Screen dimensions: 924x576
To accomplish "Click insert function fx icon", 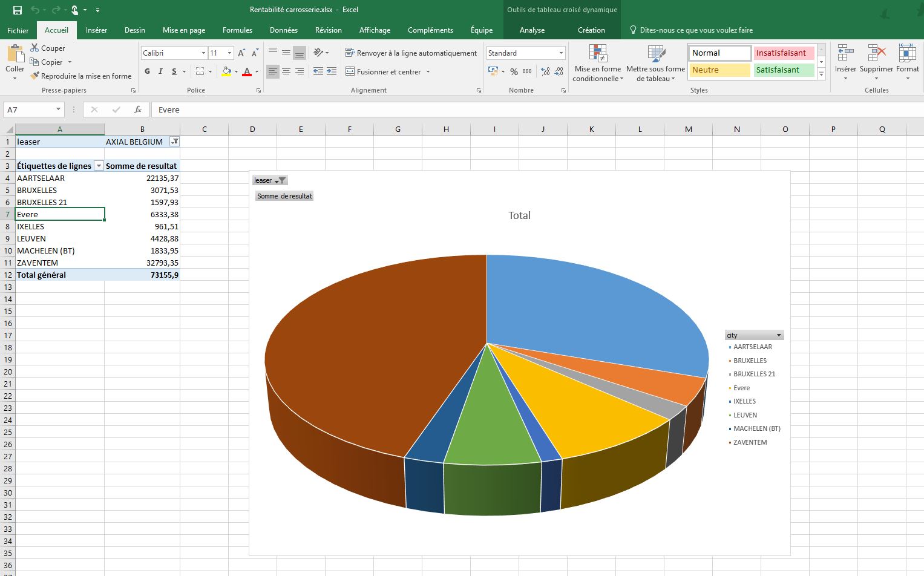I will click(138, 110).
